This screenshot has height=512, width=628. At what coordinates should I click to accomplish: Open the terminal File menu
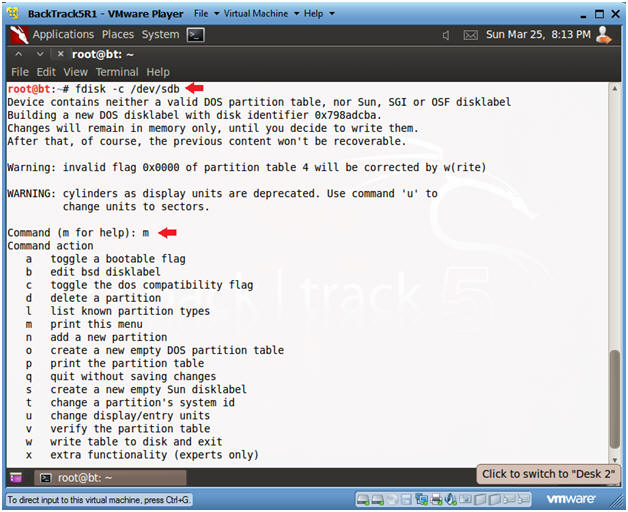20,72
